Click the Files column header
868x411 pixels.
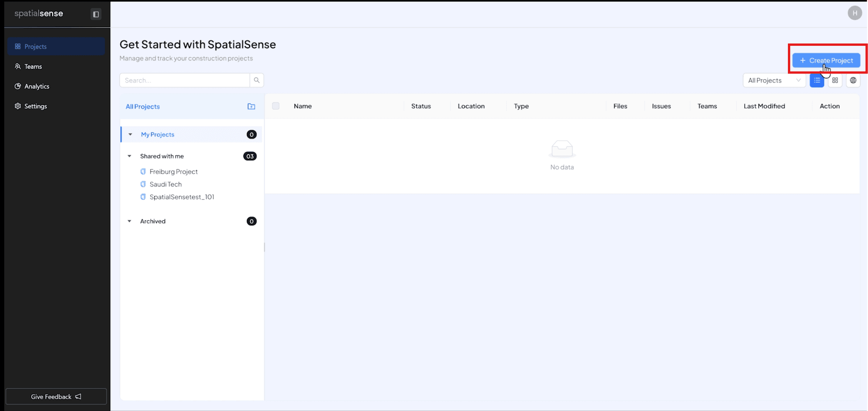pos(620,106)
